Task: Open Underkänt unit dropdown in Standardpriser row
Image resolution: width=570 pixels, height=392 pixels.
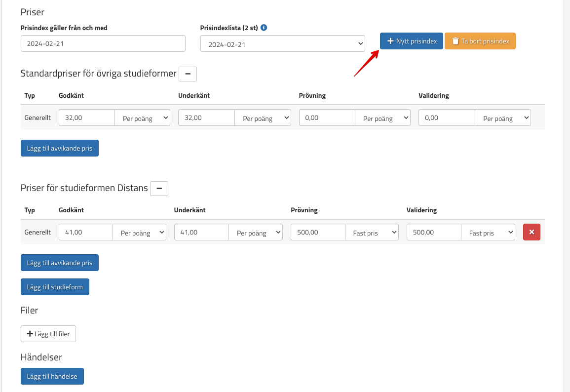Action: click(x=263, y=118)
